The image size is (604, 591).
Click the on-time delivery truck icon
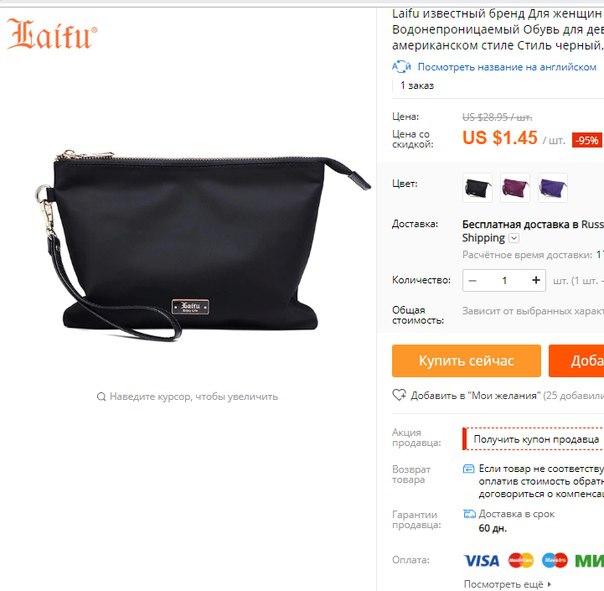coord(469,514)
